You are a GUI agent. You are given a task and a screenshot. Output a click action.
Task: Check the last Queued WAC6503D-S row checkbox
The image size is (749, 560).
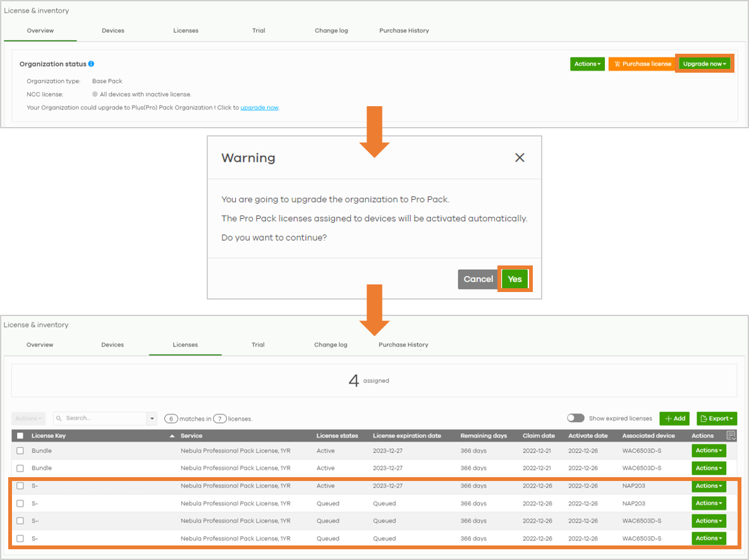tap(20, 539)
